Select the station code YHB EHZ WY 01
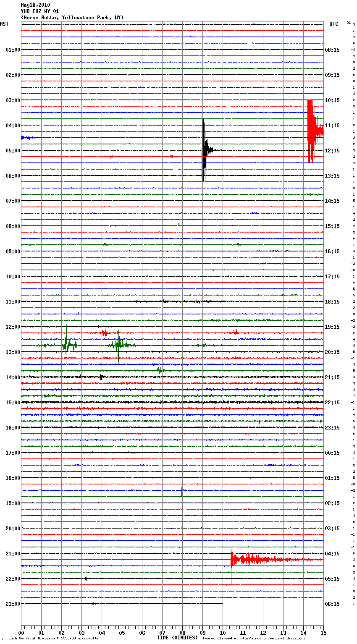 pos(40,11)
